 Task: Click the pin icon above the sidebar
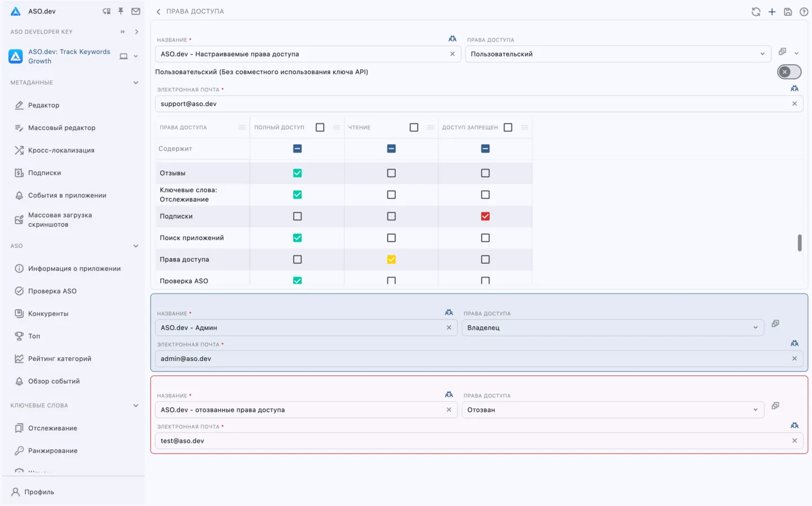120,11
